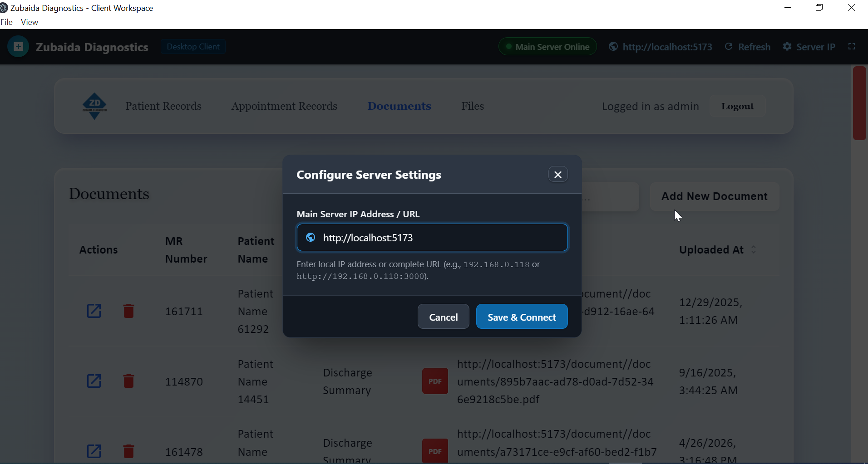Click MR number 114870 cell
The width and height of the screenshot is (868, 464).
pos(184,382)
